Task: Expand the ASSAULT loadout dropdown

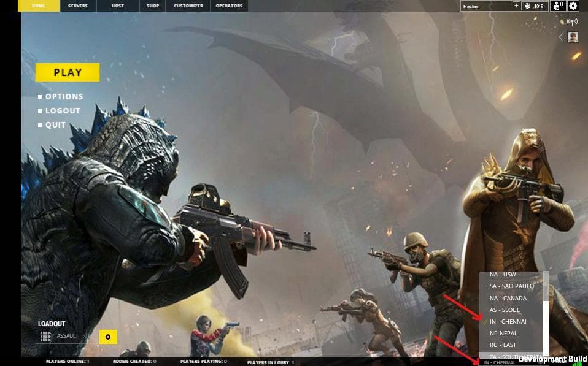Action: (66, 337)
